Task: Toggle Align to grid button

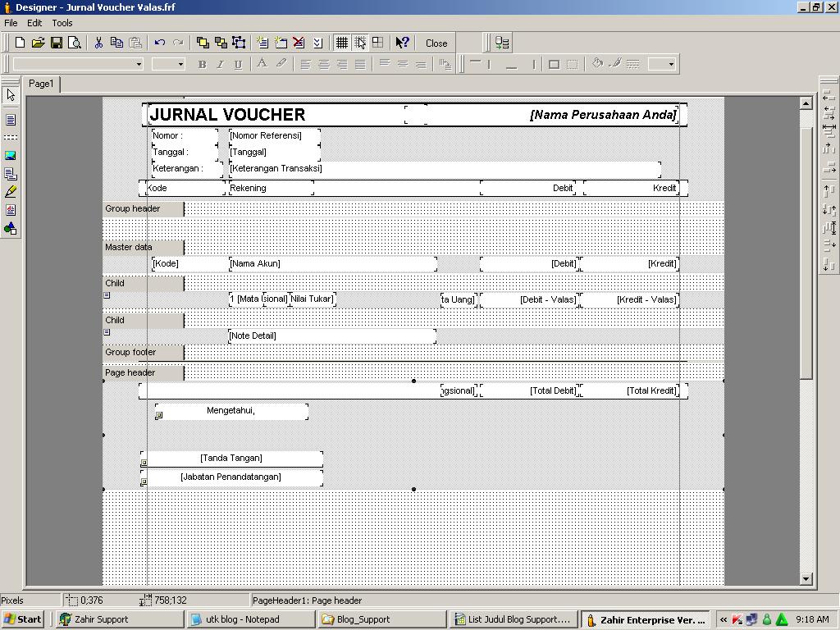Action: coord(359,43)
